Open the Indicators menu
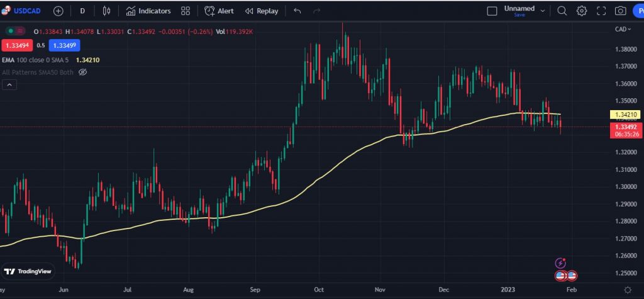 [x=148, y=11]
